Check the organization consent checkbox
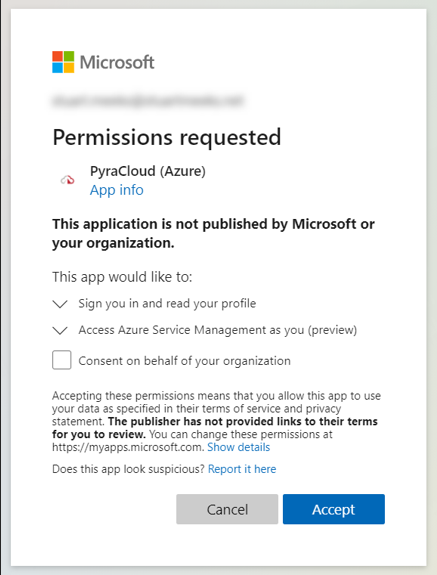 62,360
